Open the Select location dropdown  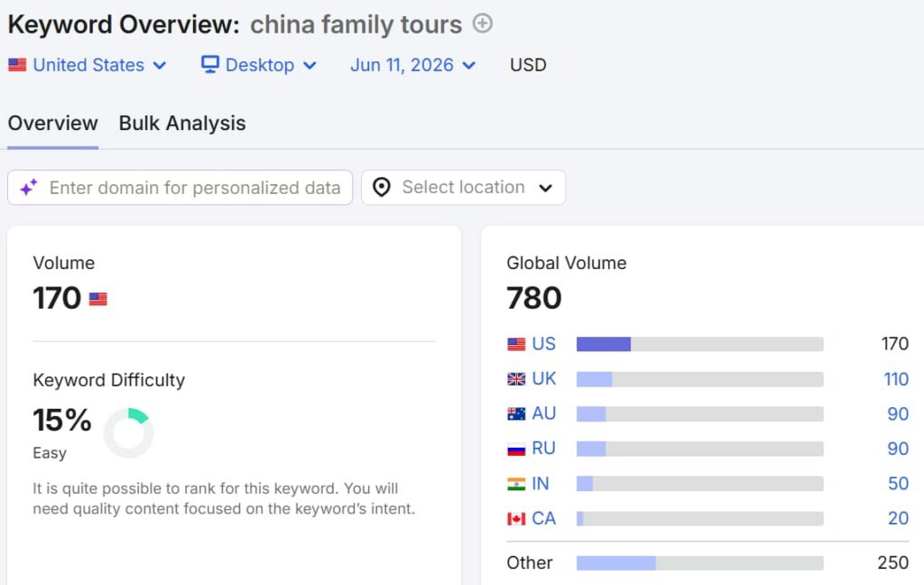463,188
